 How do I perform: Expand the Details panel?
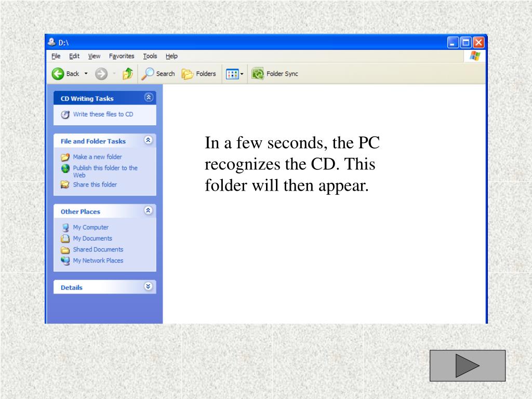pyautogui.click(x=148, y=286)
